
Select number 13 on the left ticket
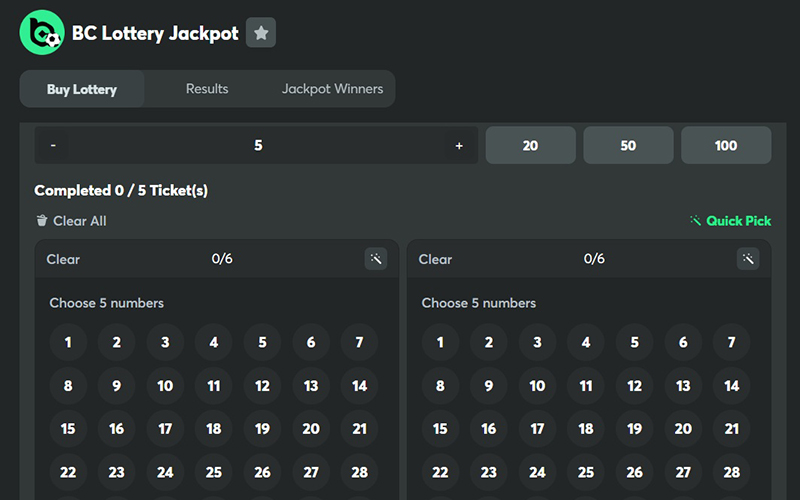311,386
